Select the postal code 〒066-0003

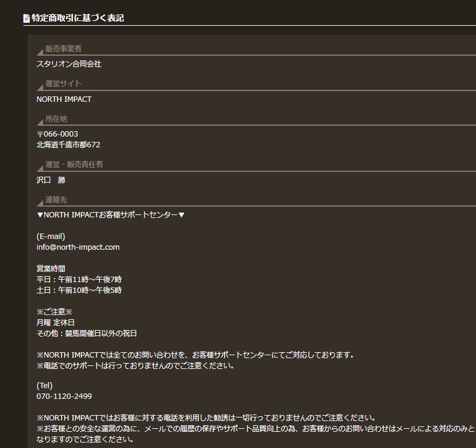tap(57, 134)
